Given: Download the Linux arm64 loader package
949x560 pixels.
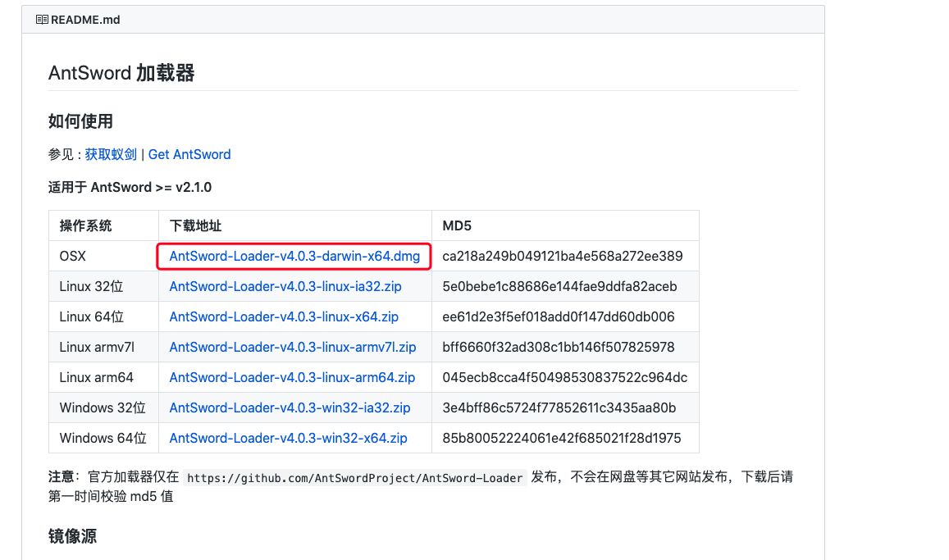Looking at the screenshot, I should 293,377.
